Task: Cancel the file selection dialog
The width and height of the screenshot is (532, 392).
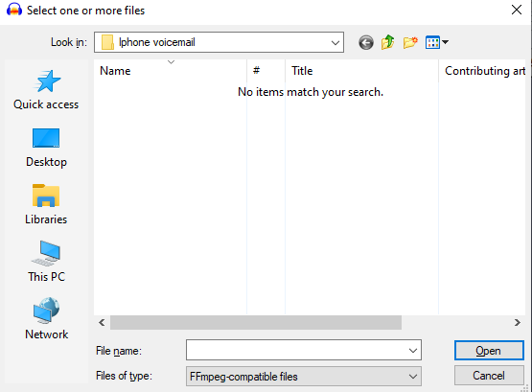Action: coord(489,376)
